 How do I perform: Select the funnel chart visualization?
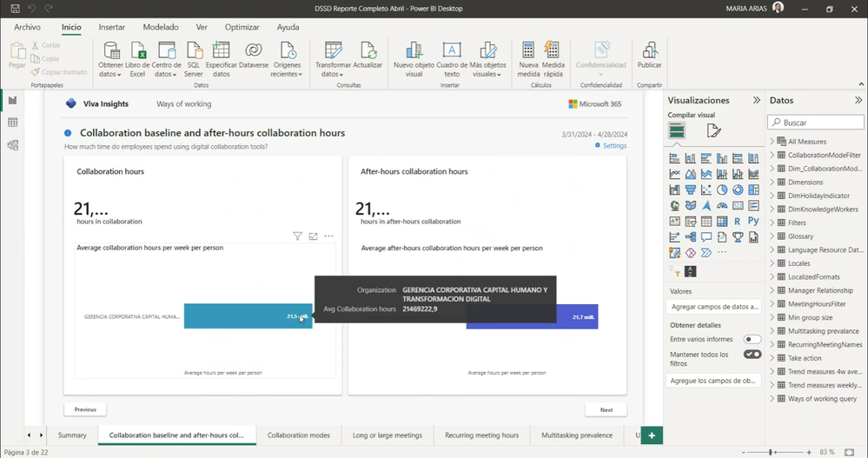coord(690,190)
